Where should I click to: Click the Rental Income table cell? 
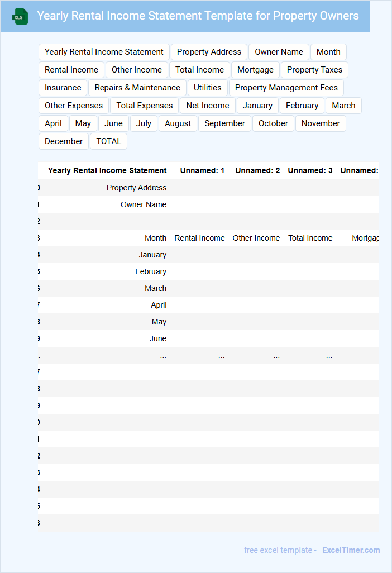(x=199, y=238)
